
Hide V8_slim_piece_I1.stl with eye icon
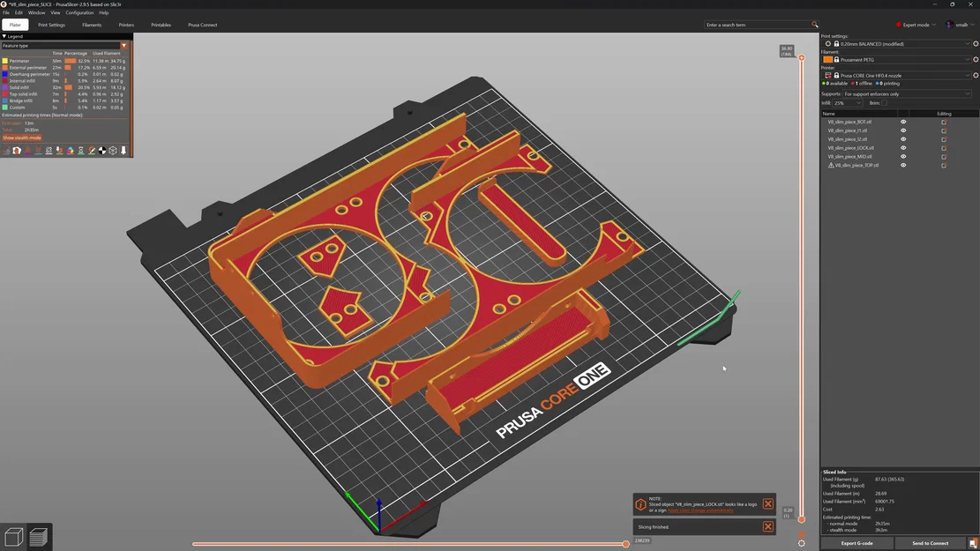tap(903, 130)
